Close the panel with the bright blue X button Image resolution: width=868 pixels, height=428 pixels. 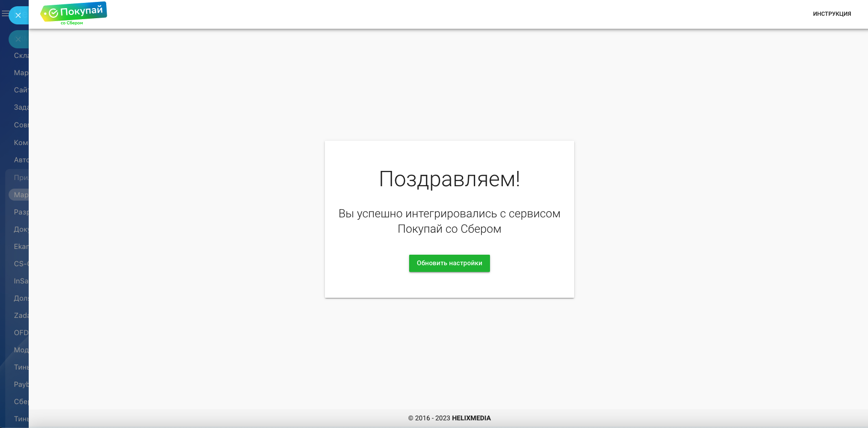pos(18,15)
